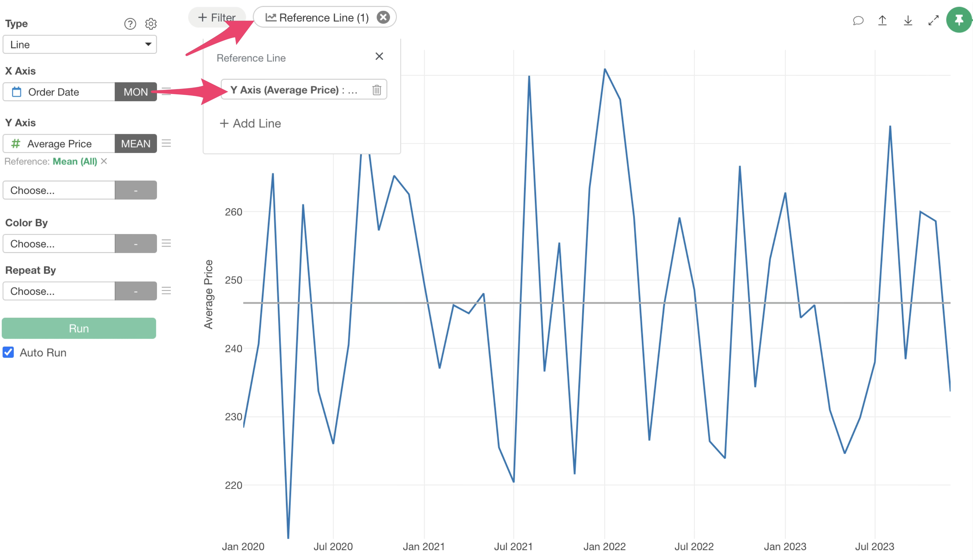Change the MON date unit selector

pos(135,92)
